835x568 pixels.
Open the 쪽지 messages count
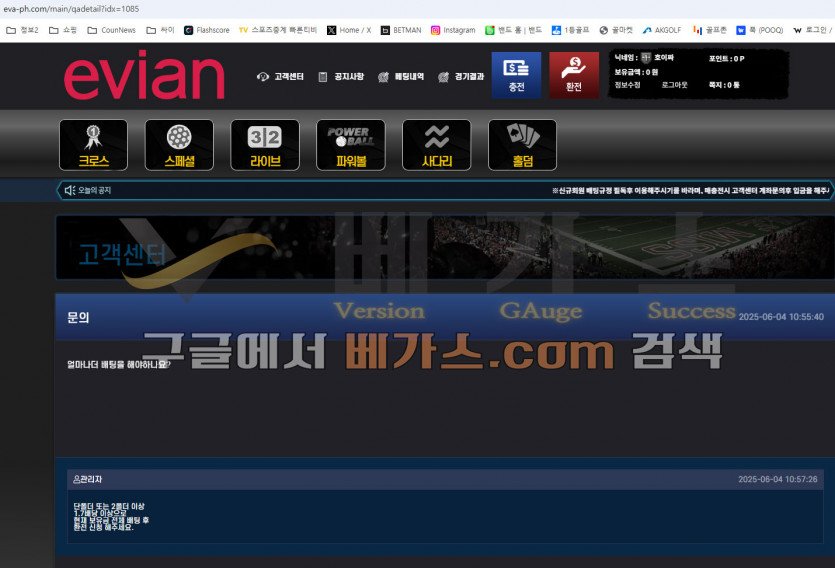724,85
